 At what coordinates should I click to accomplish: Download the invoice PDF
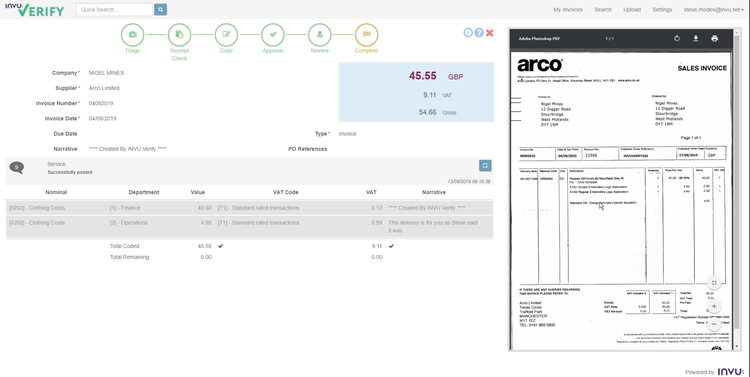(x=696, y=39)
